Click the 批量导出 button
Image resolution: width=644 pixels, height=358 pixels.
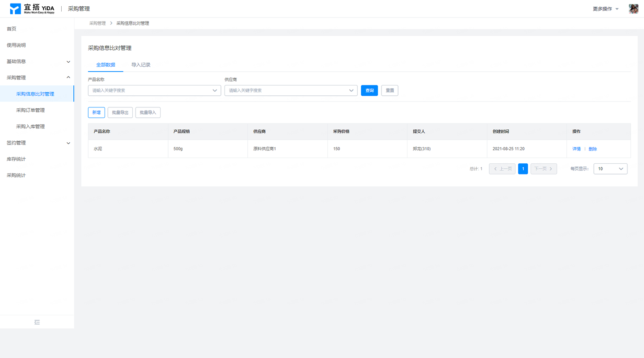tap(120, 112)
